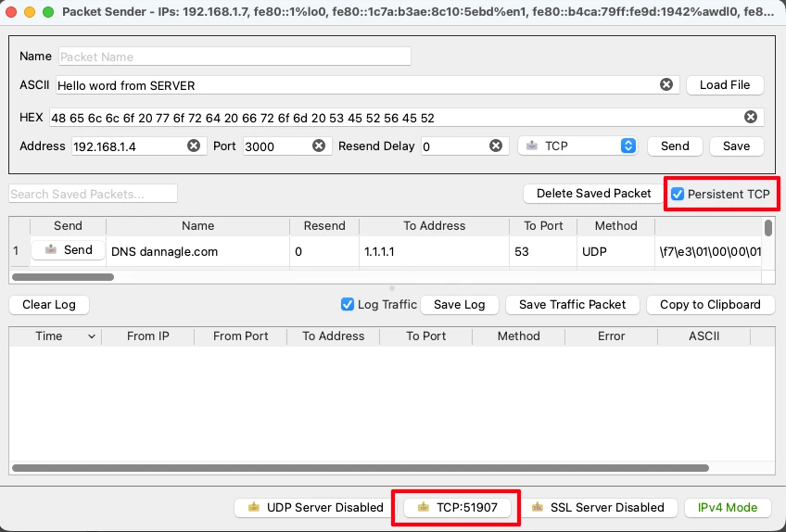
Task: Select the 1.1.1.1 address cell
Action: (434, 251)
